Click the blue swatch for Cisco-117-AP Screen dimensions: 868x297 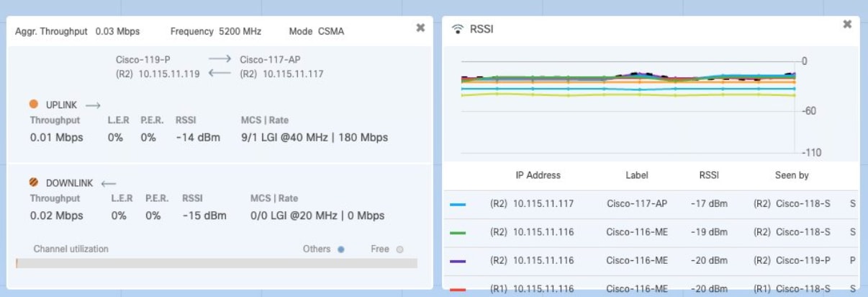[457, 205]
